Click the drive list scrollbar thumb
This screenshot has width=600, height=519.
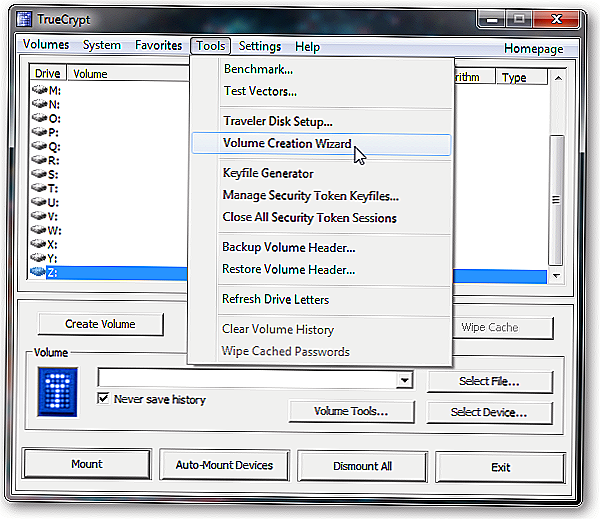point(556,200)
